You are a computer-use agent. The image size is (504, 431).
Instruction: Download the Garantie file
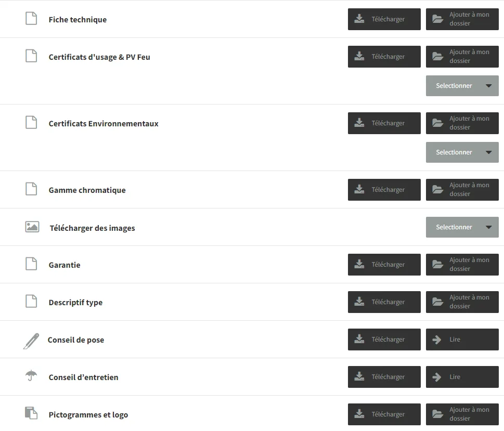(x=384, y=265)
